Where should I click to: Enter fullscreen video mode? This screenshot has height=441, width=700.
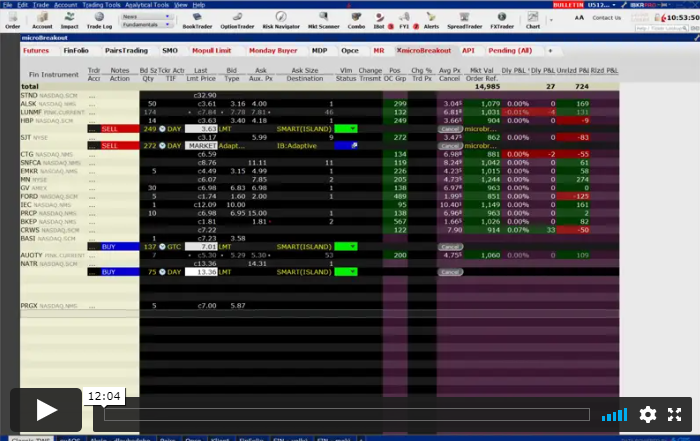coord(675,415)
